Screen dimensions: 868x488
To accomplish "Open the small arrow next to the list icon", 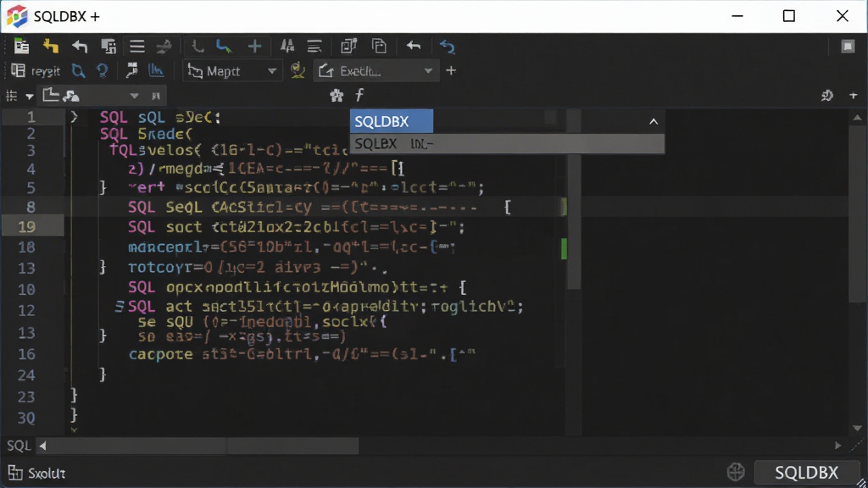I will pos(30,97).
